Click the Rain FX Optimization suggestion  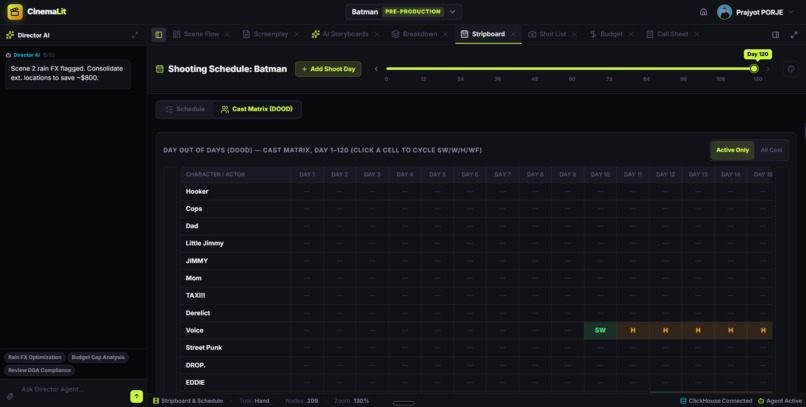click(34, 357)
